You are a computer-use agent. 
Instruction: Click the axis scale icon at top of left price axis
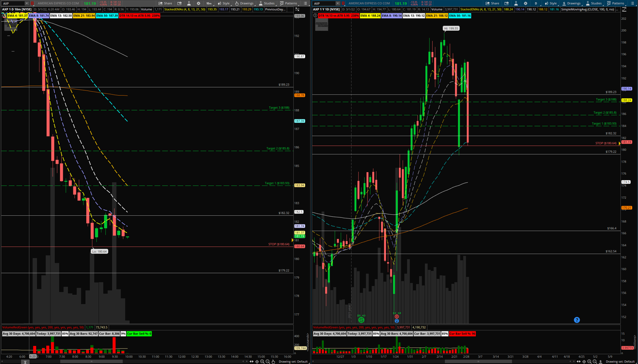point(297,10)
